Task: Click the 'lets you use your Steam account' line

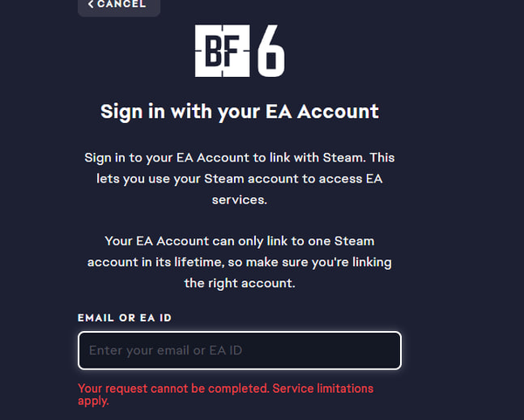Action: [x=239, y=179]
